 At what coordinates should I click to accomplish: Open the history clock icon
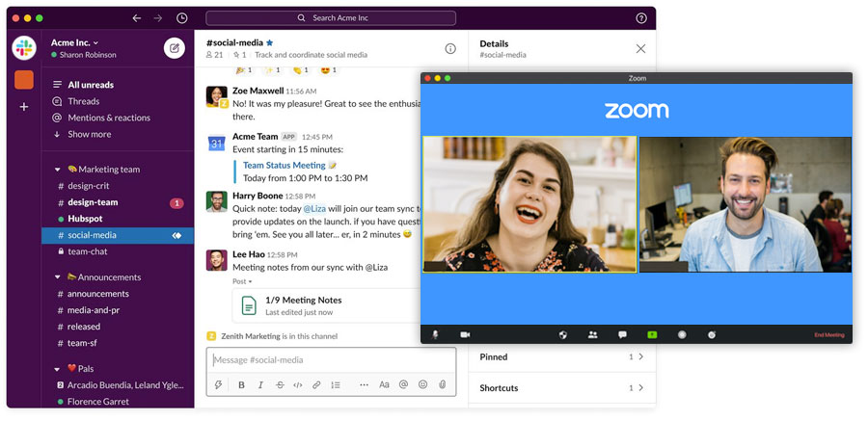pyautogui.click(x=181, y=18)
